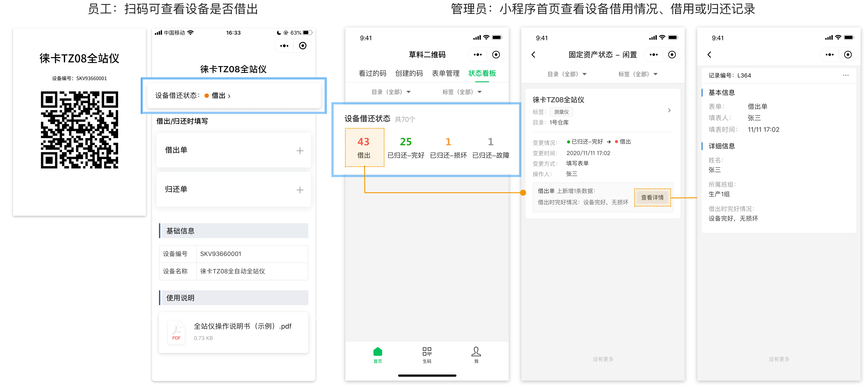The image size is (868, 388).
Task: Expand 目录（全部） filter in 状态看板
Action: click(x=391, y=92)
